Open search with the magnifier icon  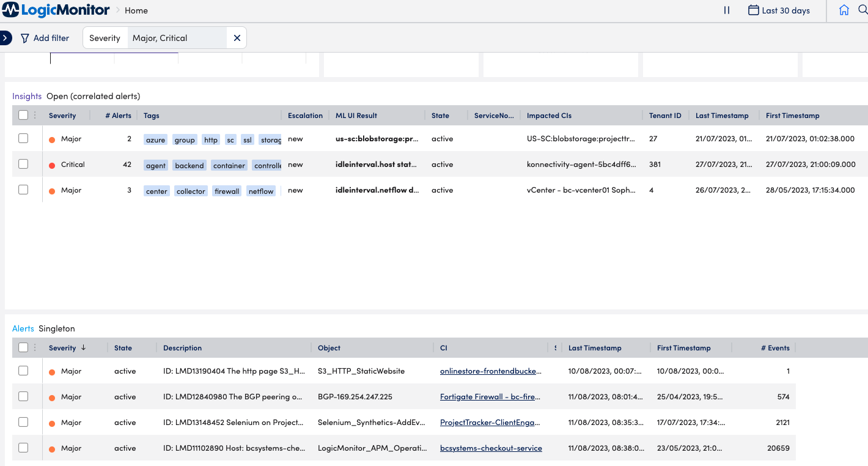[862, 10]
